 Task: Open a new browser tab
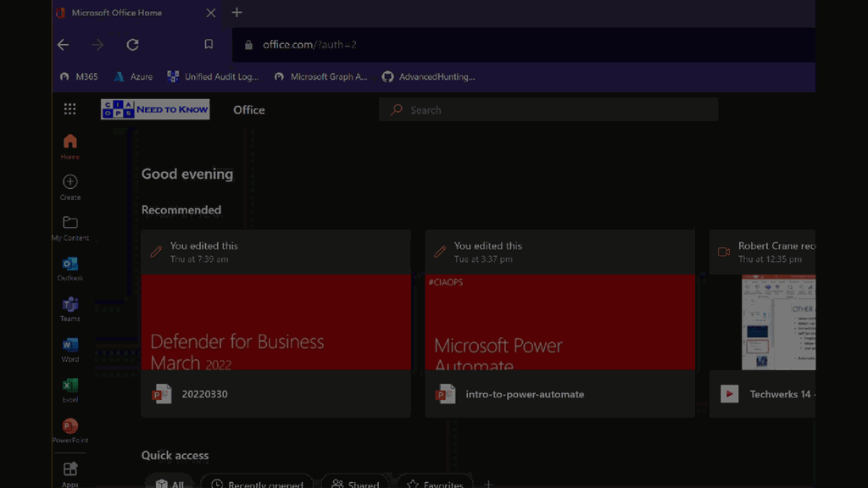click(236, 13)
